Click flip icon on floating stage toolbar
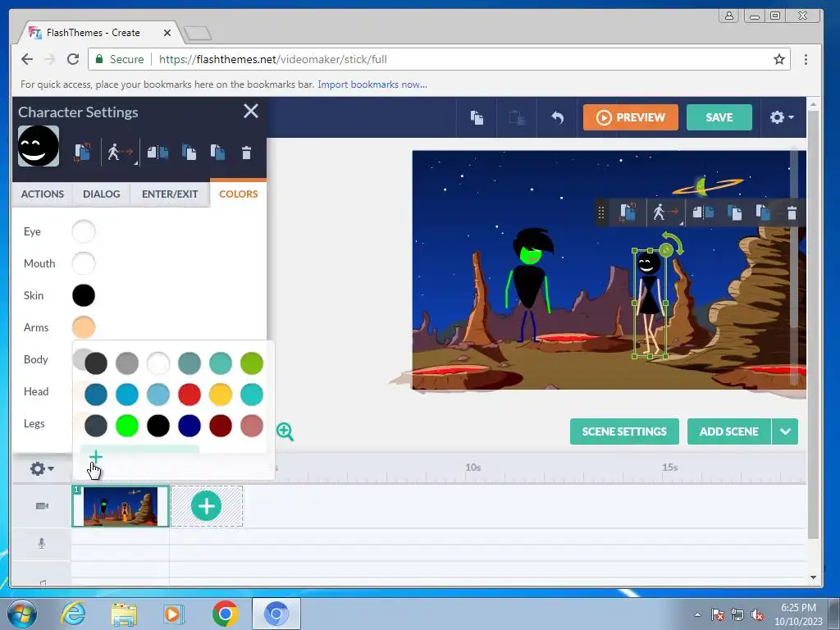The height and width of the screenshot is (630, 840). coord(703,212)
